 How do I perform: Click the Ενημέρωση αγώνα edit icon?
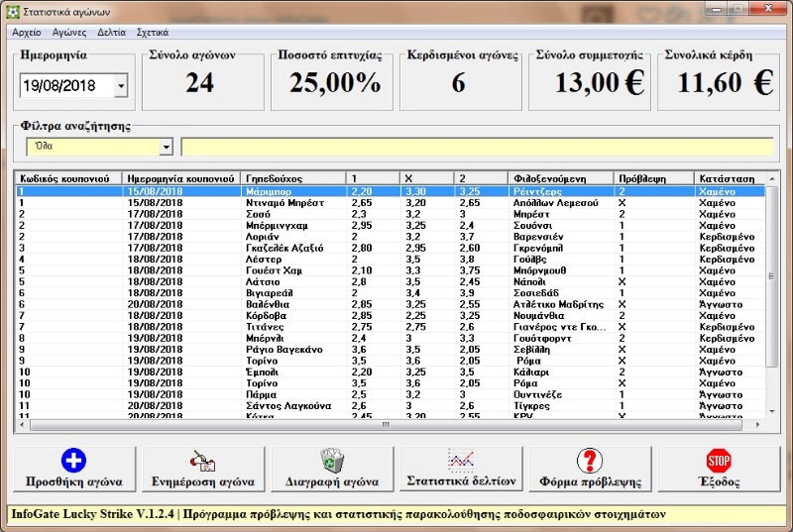202,461
